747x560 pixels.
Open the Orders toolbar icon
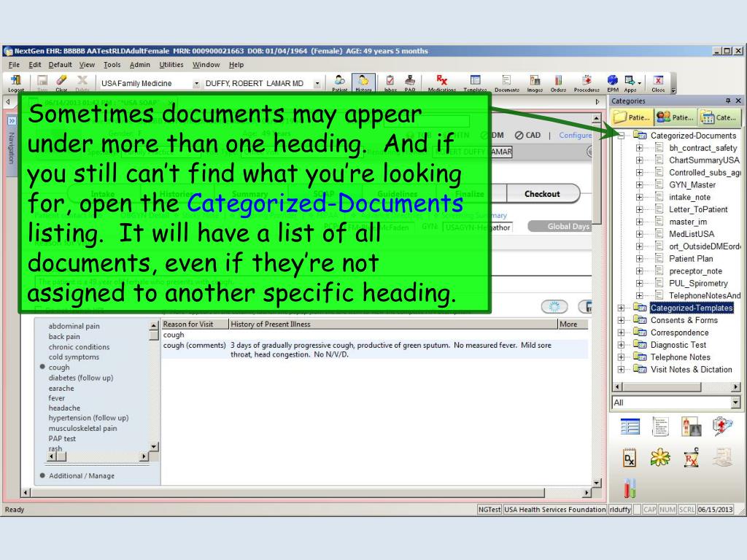click(558, 83)
